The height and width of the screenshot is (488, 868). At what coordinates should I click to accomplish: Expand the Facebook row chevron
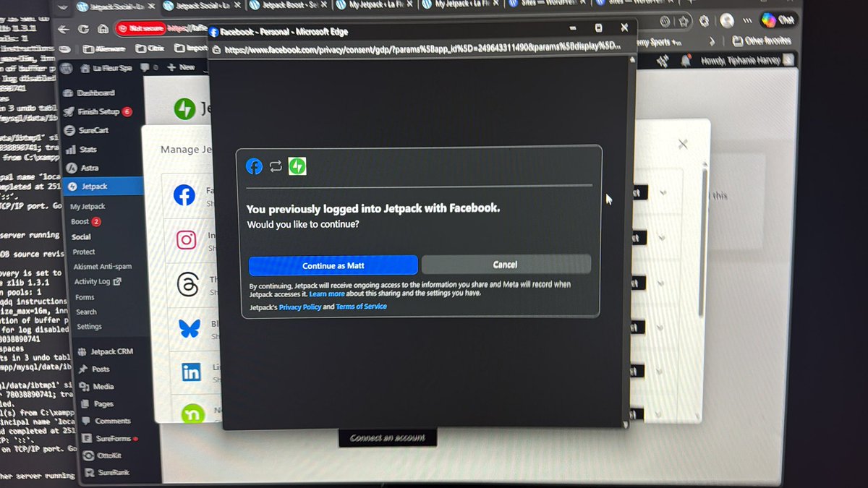coord(662,192)
